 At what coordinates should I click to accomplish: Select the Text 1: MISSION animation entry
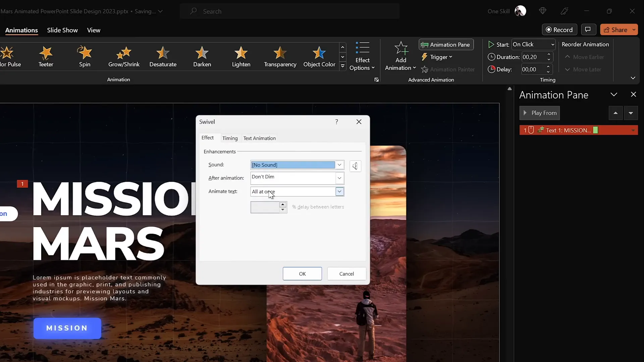[x=579, y=130]
